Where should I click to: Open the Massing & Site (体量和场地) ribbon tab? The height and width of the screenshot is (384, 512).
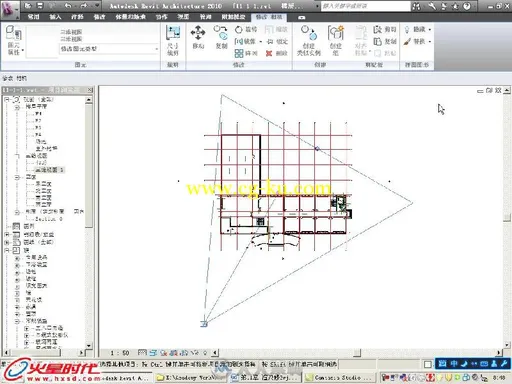[130, 17]
